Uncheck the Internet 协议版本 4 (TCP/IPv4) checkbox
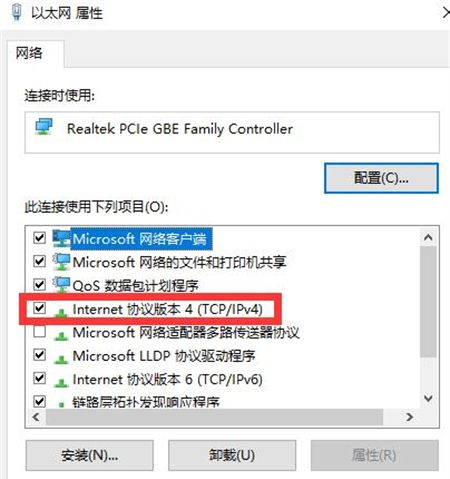This screenshot has height=479, width=450. pyautogui.click(x=40, y=308)
